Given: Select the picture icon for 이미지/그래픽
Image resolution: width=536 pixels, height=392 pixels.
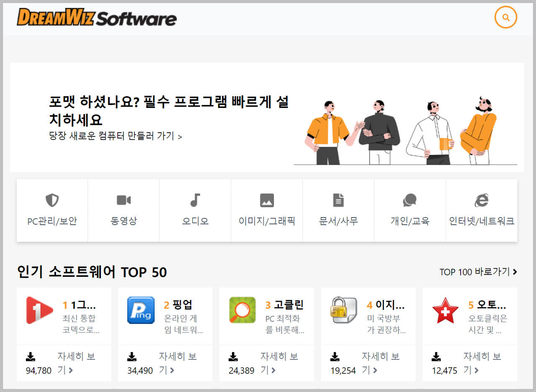Looking at the screenshot, I should (267, 200).
